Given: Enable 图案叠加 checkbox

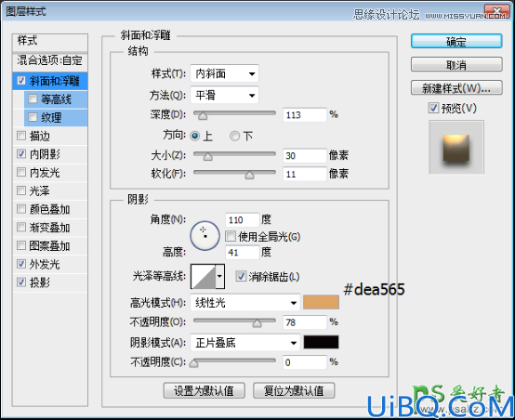Looking at the screenshot, I should point(21,245).
